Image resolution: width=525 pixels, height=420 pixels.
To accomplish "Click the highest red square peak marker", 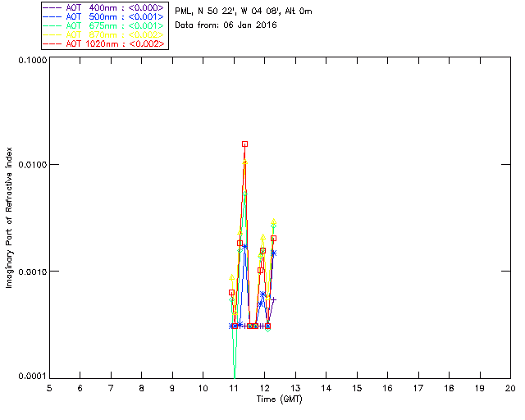I will pyautogui.click(x=244, y=144).
